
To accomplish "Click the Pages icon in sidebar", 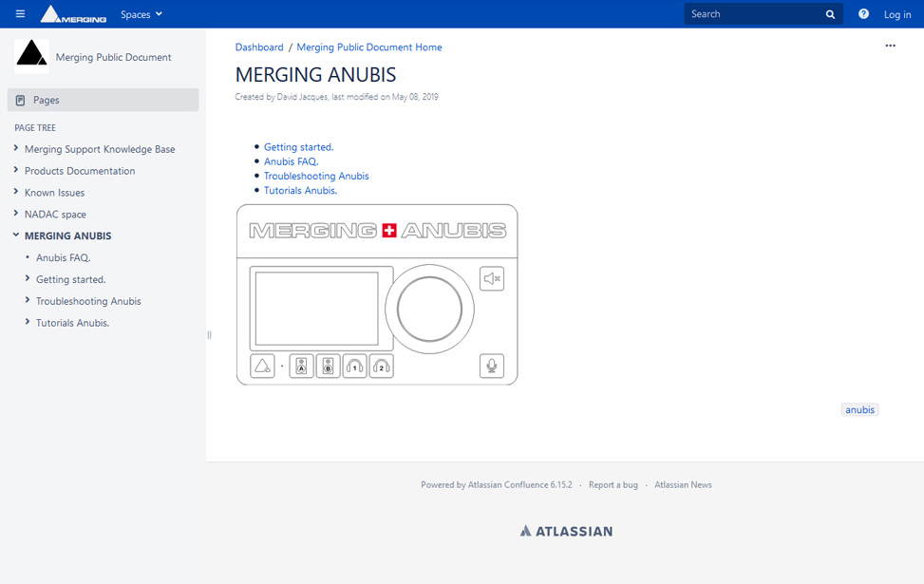I will click(21, 100).
